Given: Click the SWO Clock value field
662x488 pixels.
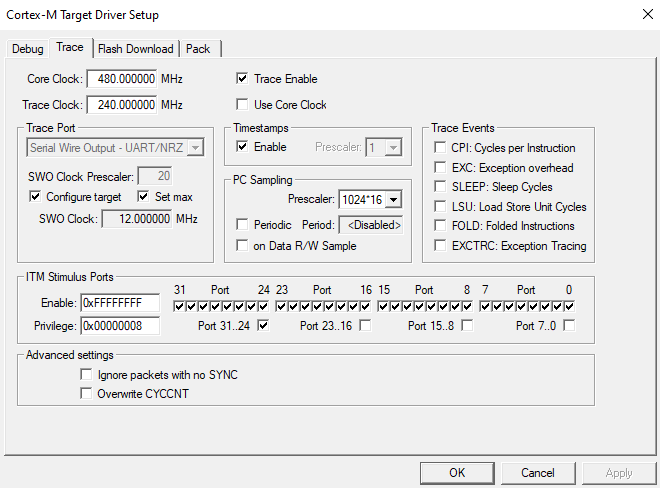Looking at the screenshot, I should click(137, 219).
